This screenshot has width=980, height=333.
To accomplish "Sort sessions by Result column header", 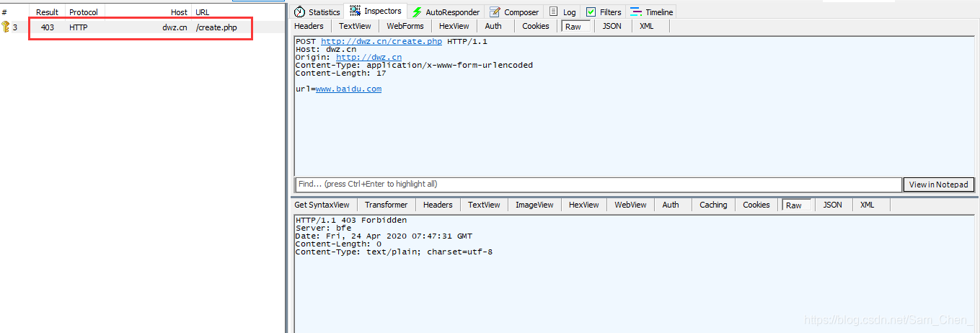I will click(x=47, y=12).
